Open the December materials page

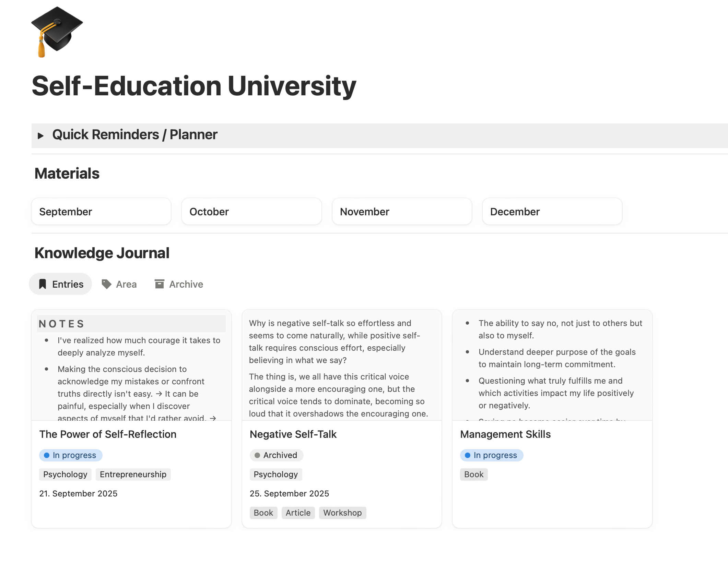coord(552,212)
